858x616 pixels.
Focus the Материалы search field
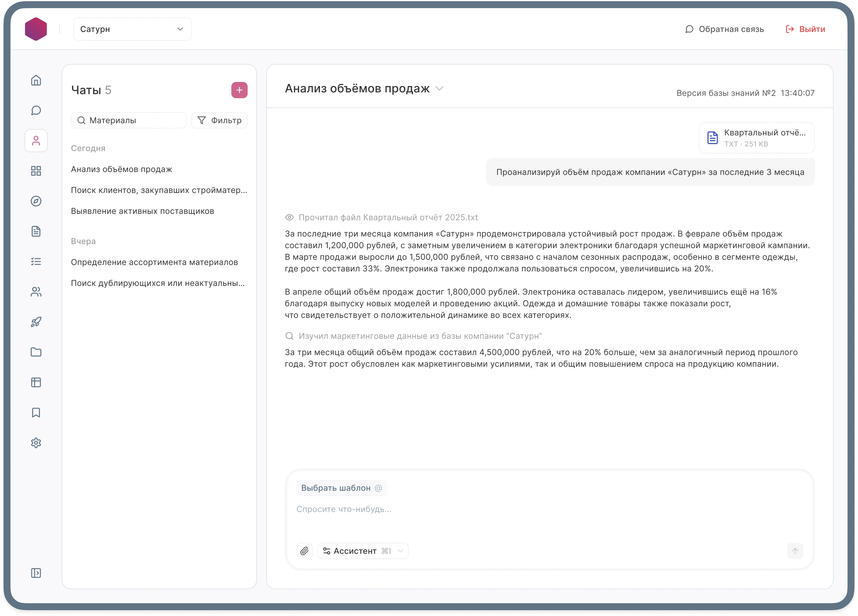129,120
